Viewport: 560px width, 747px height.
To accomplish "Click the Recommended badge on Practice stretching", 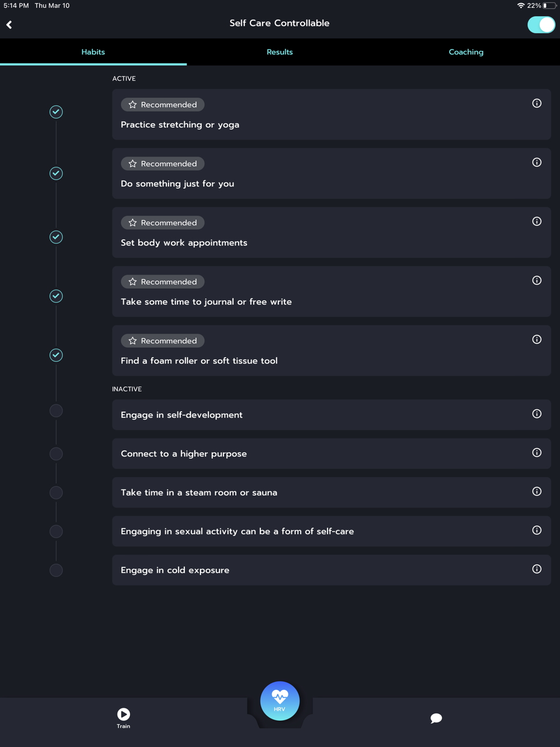I will tap(163, 105).
